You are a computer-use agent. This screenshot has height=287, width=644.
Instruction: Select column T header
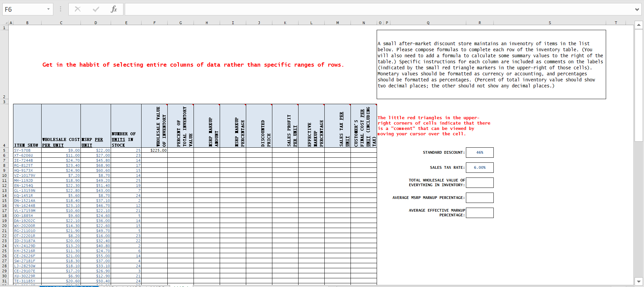616,23
